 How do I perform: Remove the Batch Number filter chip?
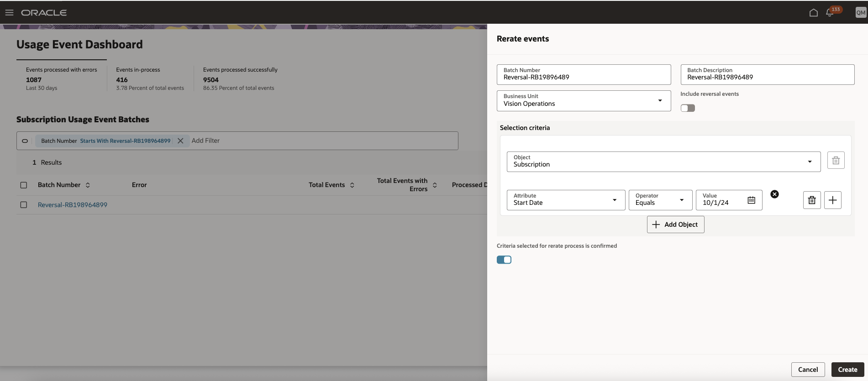click(x=180, y=141)
